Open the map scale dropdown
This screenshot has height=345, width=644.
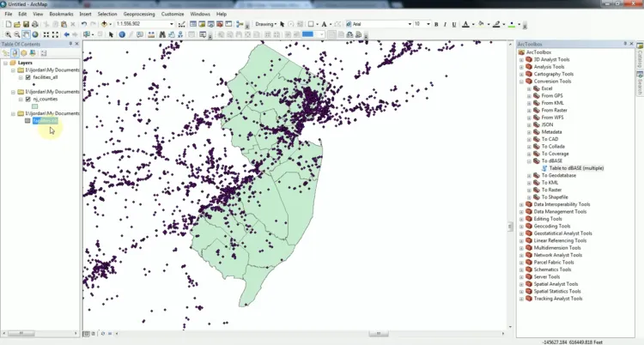pyautogui.click(x=171, y=24)
